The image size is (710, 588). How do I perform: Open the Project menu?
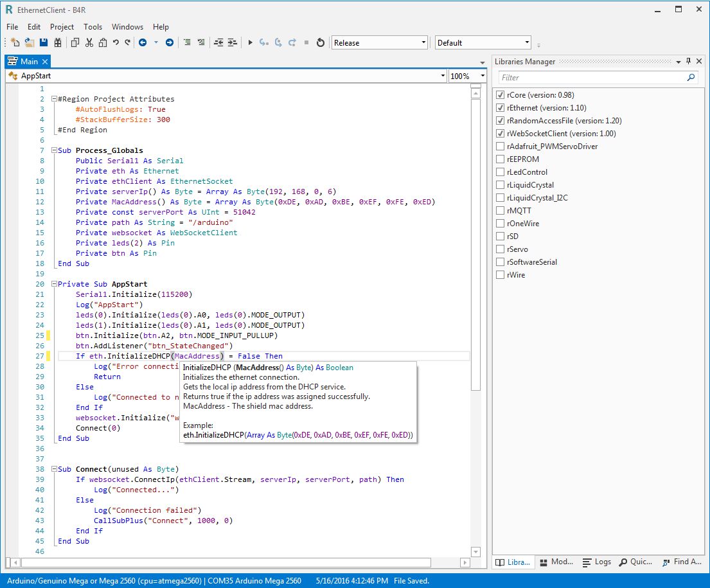point(62,27)
